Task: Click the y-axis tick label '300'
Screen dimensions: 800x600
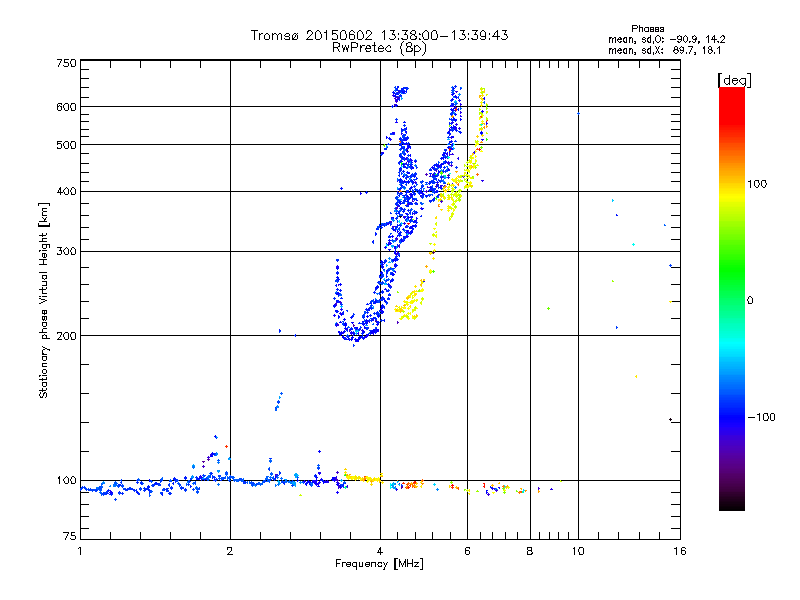Action: (66, 252)
